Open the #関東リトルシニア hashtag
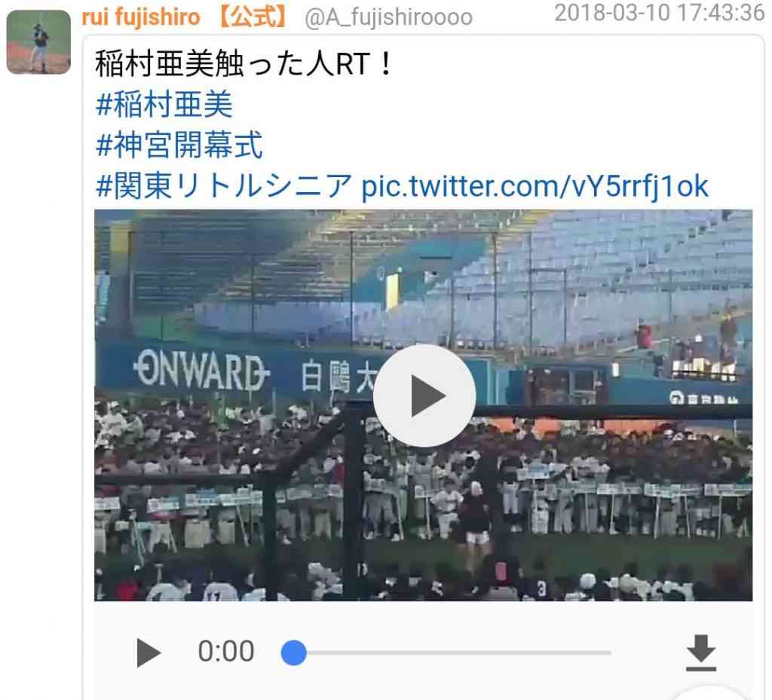This screenshot has height=700, width=772. click(x=224, y=186)
